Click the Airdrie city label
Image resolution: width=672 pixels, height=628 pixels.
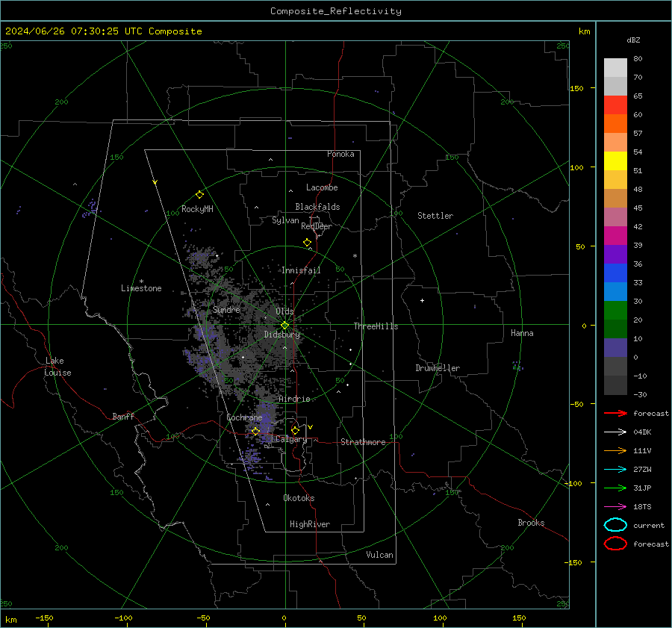pyautogui.click(x=294, y=399)
